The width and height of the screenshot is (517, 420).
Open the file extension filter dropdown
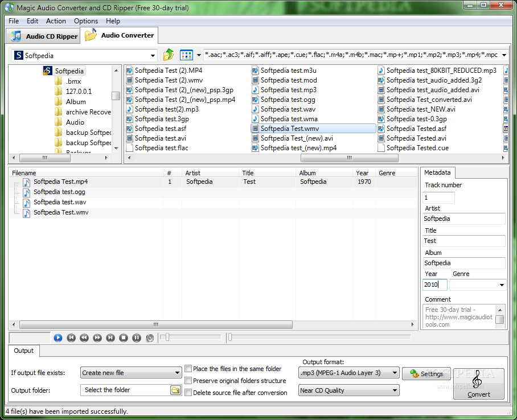504,55
